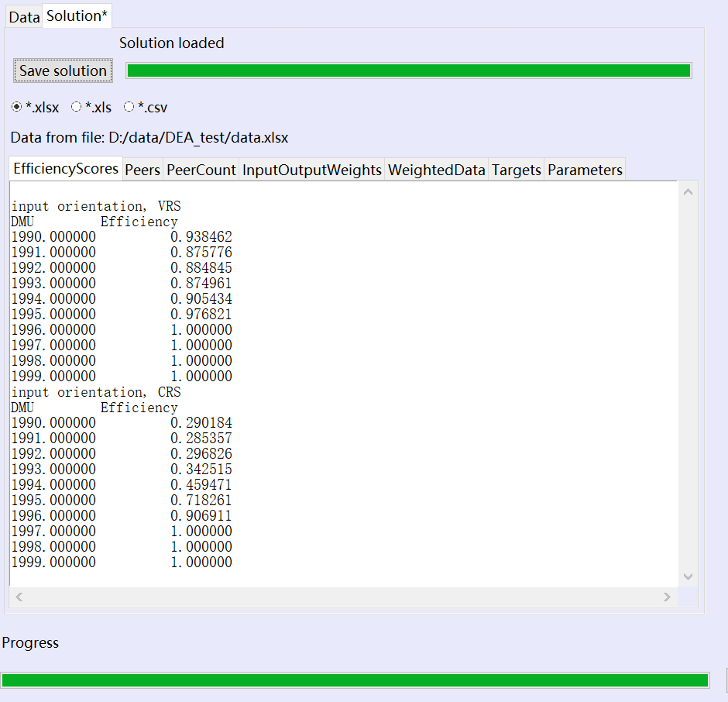The width and height of the screenshot is (728, 702).
Task: Click VRS efficiency value 0.875776
Action: (201, 253)
